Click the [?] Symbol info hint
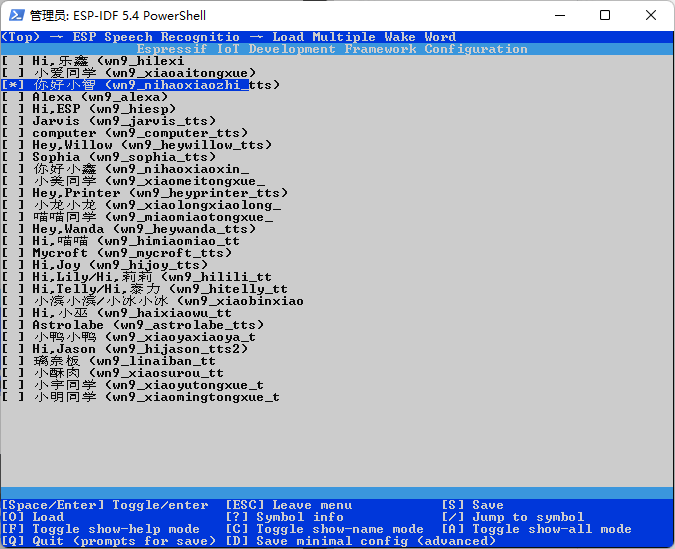Viewport: 675px width, 549px height. coord(285,517)
